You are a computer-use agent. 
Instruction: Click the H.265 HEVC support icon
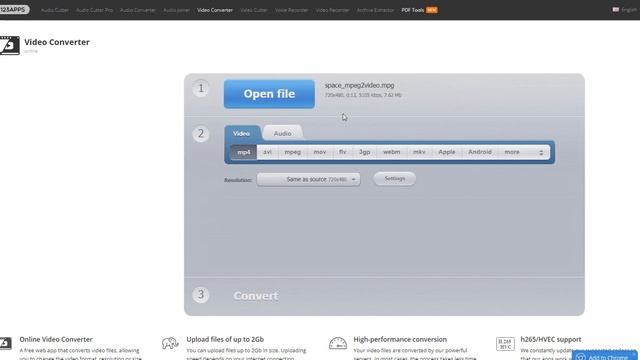505,344
